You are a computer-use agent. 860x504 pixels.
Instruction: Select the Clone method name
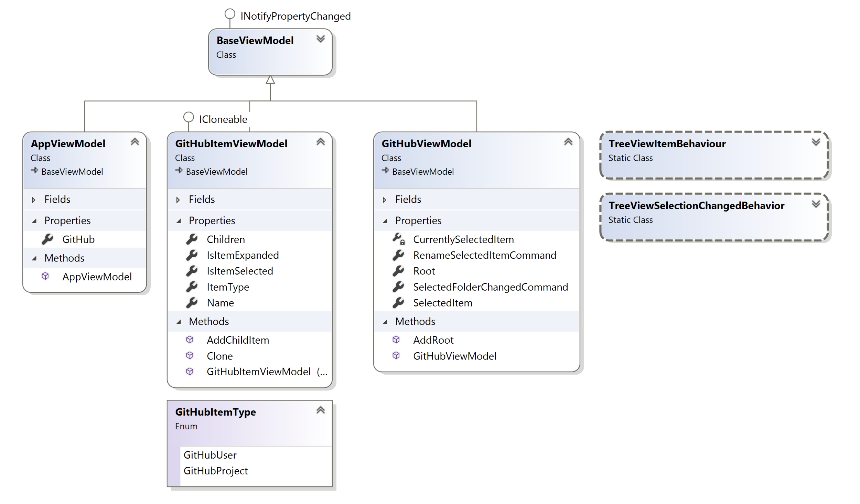point(220,356)
